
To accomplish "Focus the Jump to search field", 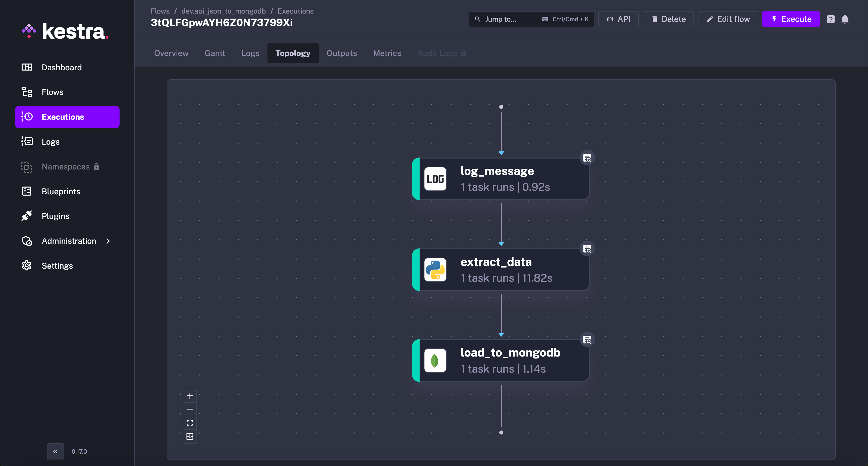I will (531, 19).
